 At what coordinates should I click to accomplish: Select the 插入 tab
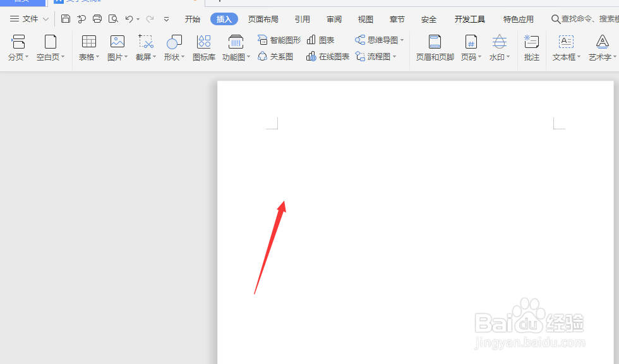click(224, 19)
